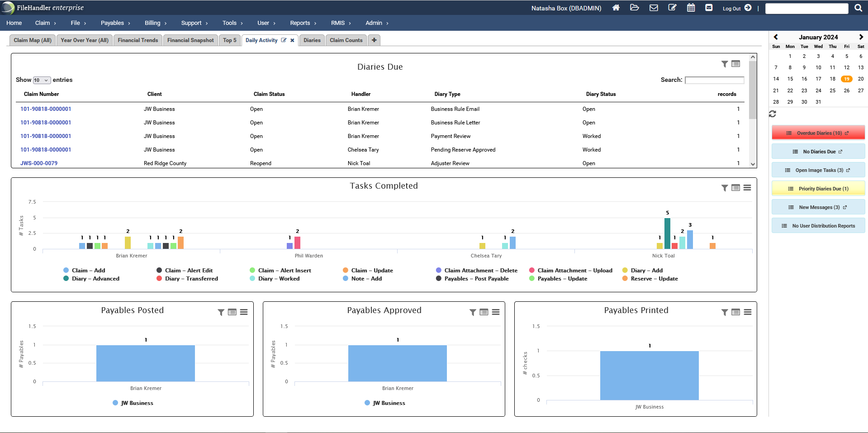Click the Home icon in the top bar
Screen dimensions: 868x433
click(616, 8)
